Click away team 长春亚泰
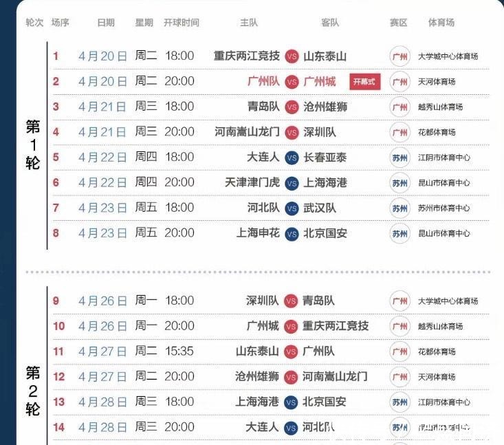The width and height of the screenshot is (504, 445). pos(325,158)
